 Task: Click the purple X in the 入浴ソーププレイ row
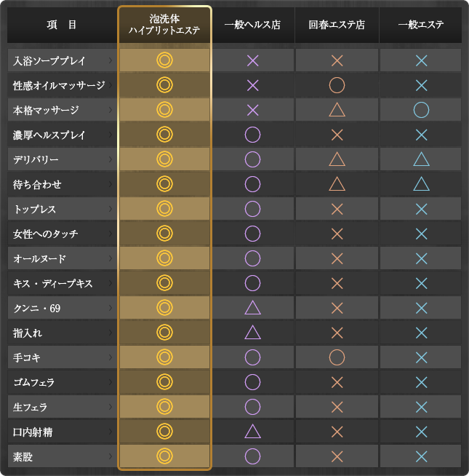coord(253,60)
